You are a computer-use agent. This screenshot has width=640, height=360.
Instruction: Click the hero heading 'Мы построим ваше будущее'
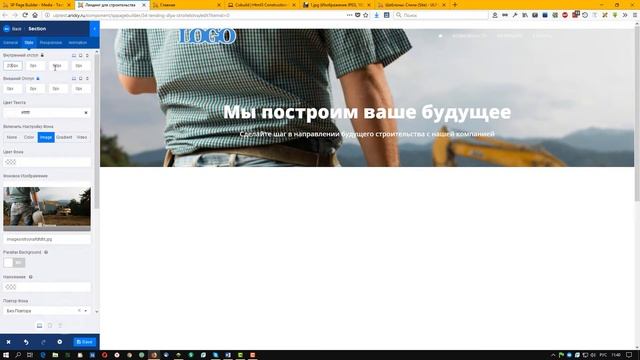[x=367, y=112]
